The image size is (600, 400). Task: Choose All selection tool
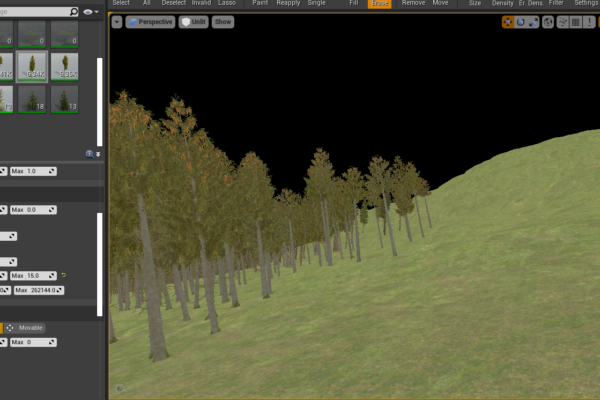[147, 3]
